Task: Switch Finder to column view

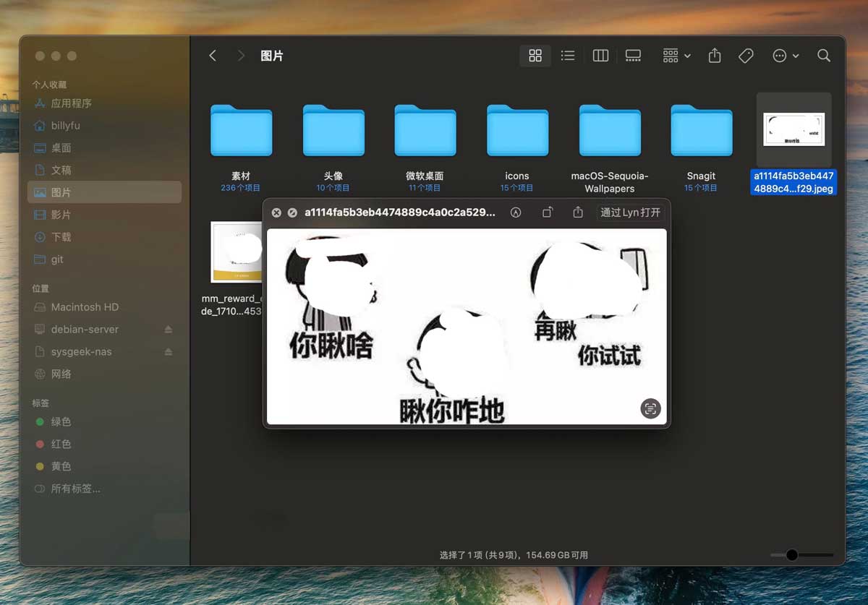Action: (x=600, y=56)
